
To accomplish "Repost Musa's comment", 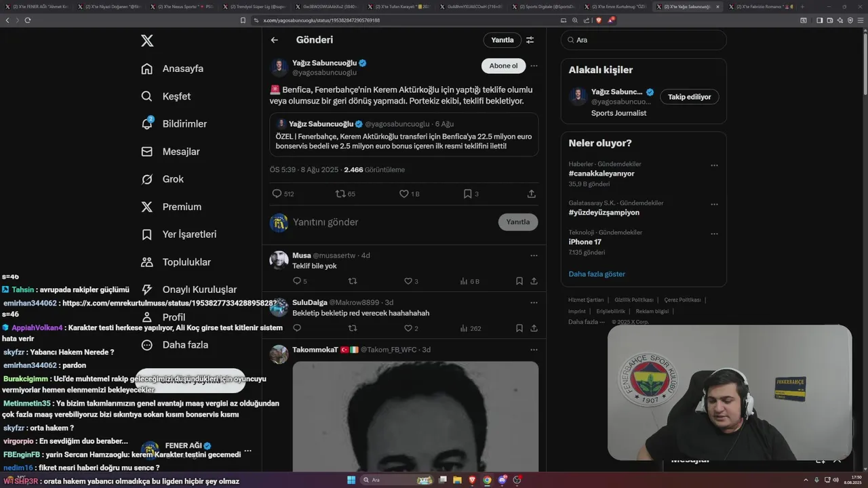I will 353,281.
